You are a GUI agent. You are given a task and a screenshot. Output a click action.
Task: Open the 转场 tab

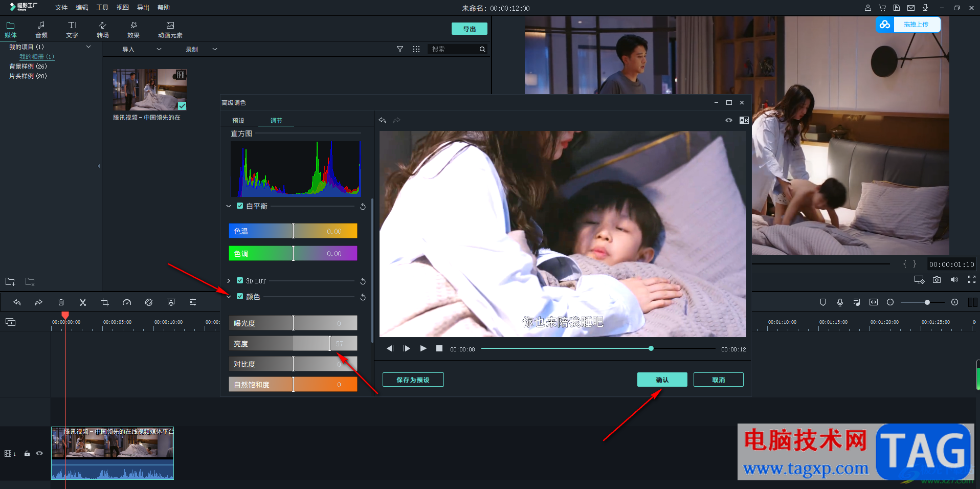pos(103,30)
